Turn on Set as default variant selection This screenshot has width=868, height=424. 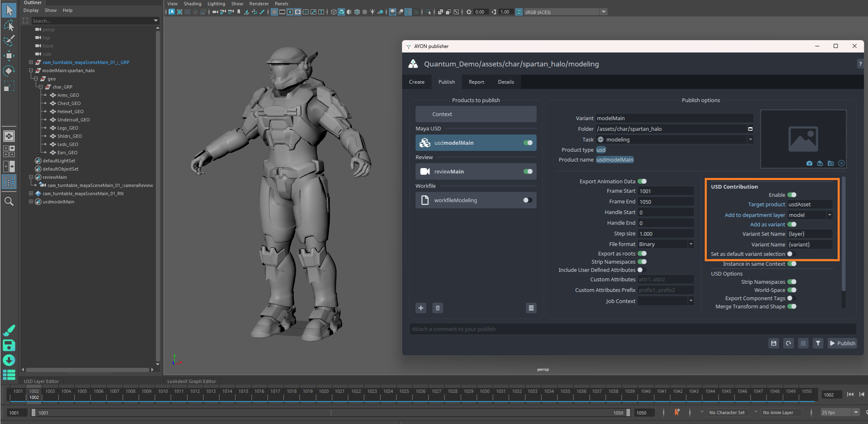[791, 254]
